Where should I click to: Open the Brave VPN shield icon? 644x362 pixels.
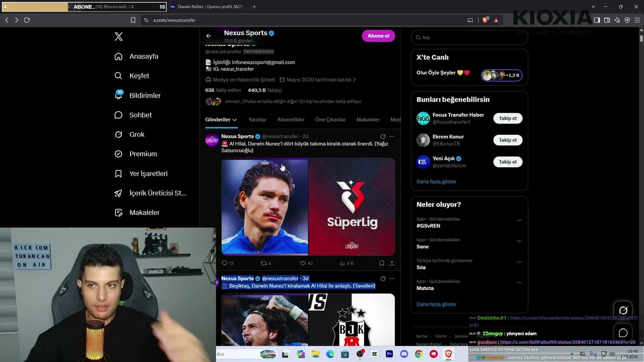[627, 20]
